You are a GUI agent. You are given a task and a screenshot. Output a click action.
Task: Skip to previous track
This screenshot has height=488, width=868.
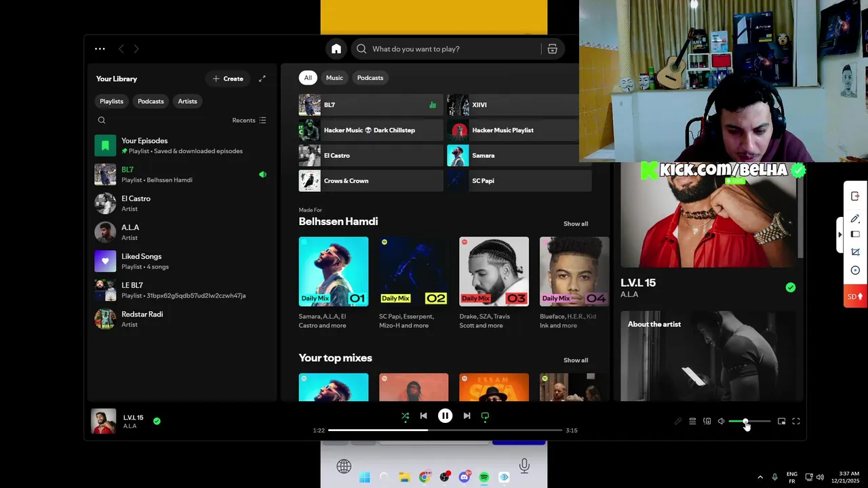tap(424, 416)
